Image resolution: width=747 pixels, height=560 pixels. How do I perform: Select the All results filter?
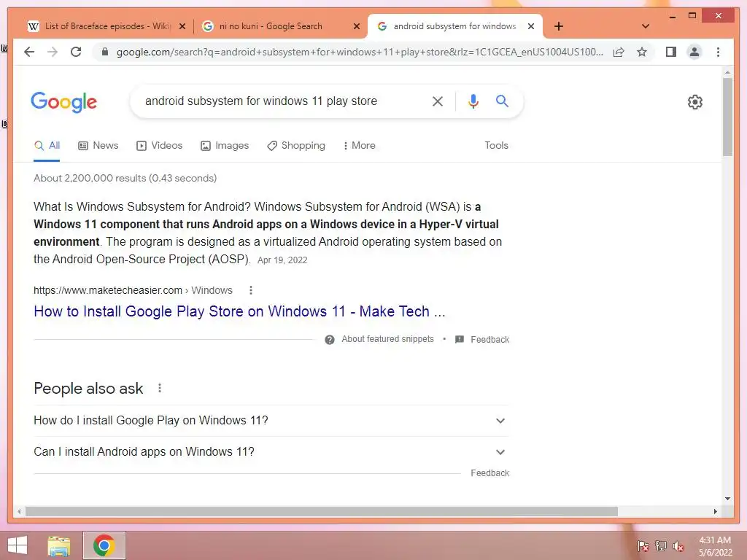tap(47, 146)
